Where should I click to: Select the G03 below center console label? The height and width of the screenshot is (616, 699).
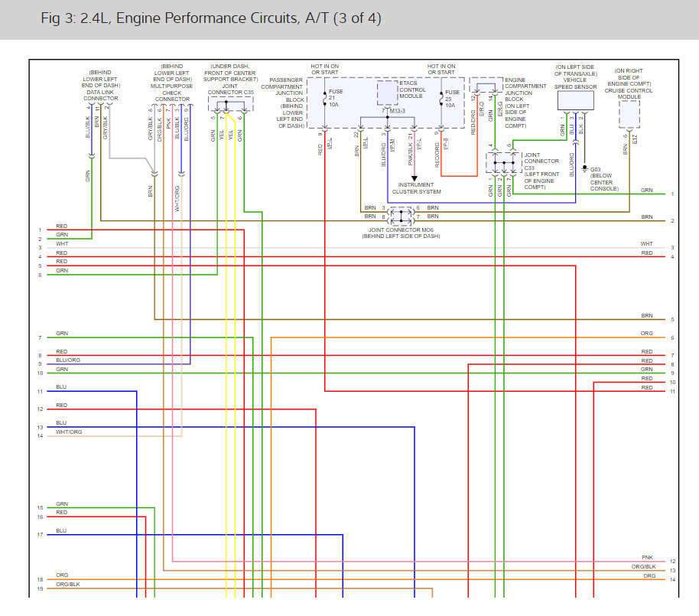point(604,179)
